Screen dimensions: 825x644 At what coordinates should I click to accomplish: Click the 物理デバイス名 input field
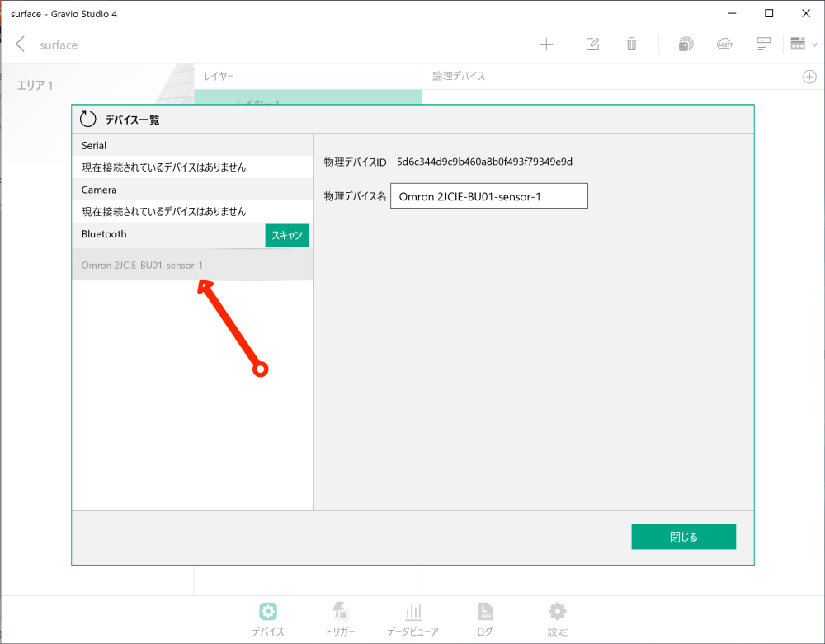coord(488,196)
